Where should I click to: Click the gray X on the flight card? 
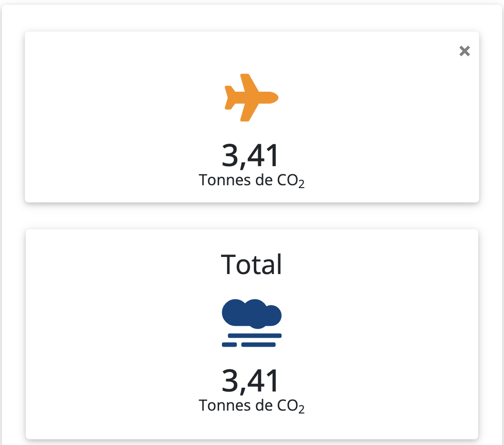pos(464,51)
